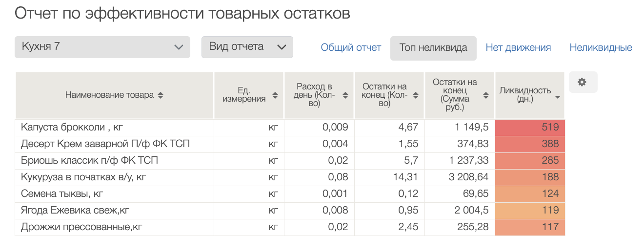The height and width of the screenshot is (236, 644).
Task: Open the Кухня 7 dropdown
Action: coord(102,47)
